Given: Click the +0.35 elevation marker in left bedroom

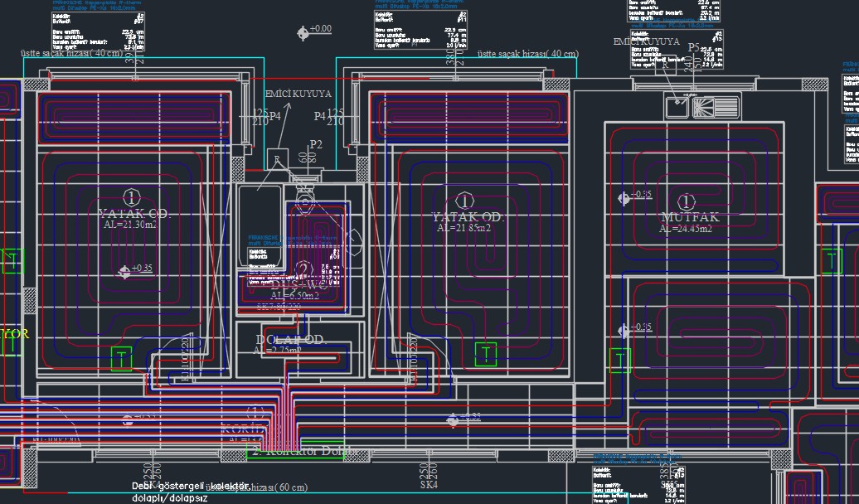Looking at the screenshot, I should pos(124,270).
